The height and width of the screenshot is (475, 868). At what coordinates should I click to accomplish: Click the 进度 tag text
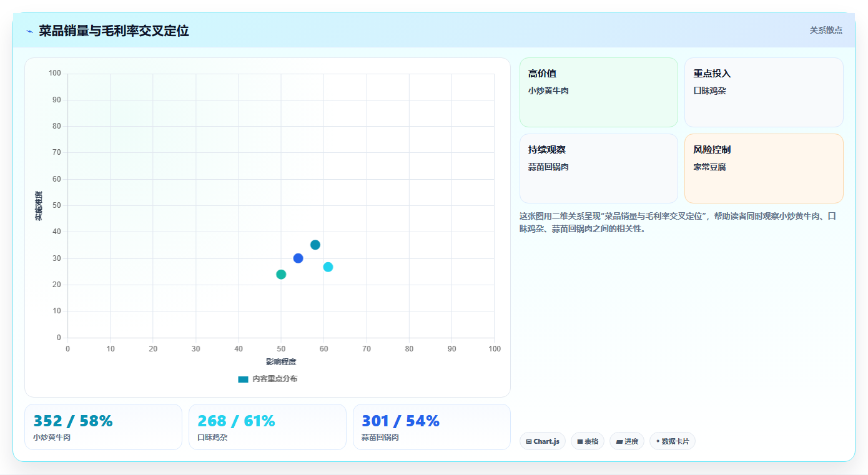[631, 441]
